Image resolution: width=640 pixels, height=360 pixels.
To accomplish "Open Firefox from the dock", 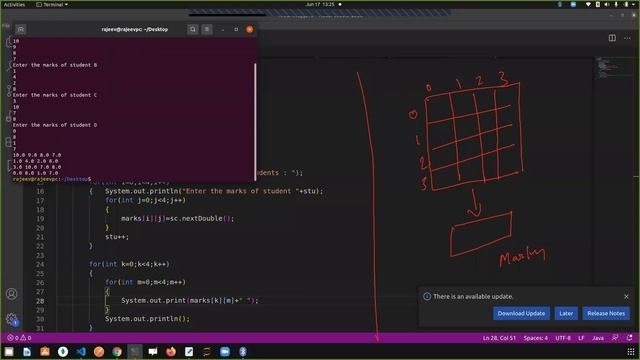I will coord(171,351).
